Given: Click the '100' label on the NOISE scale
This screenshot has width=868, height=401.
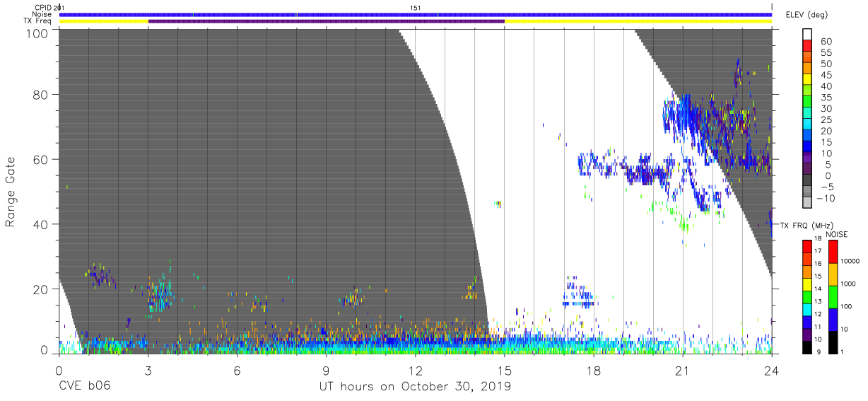Looking at the screenshot, I should point(848,306).
